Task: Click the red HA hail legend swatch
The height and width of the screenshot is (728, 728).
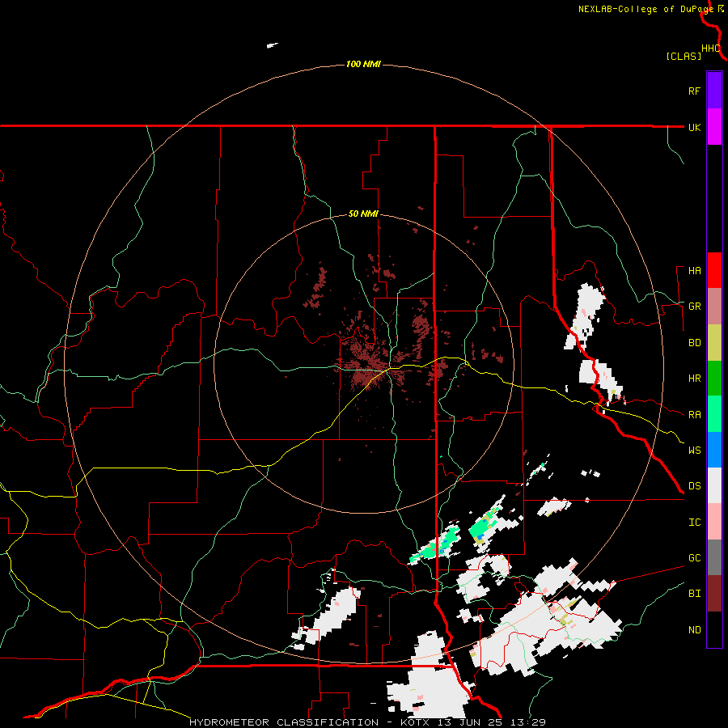Action: click(x=714, y=270)
